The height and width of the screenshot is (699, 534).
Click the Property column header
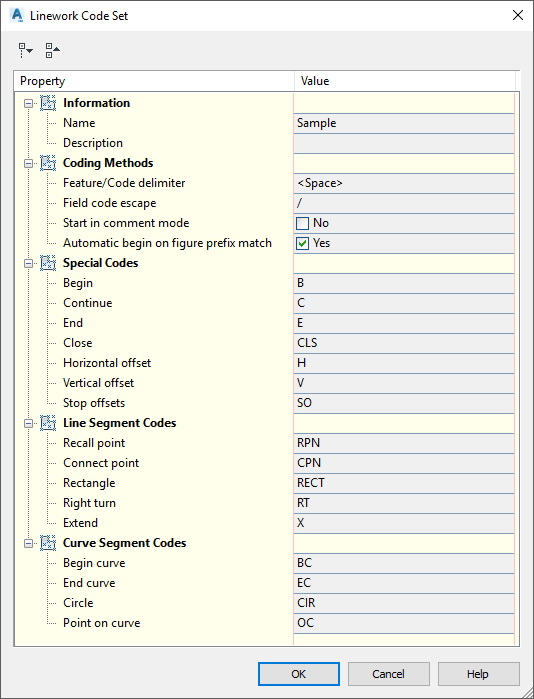coord(155,81)
